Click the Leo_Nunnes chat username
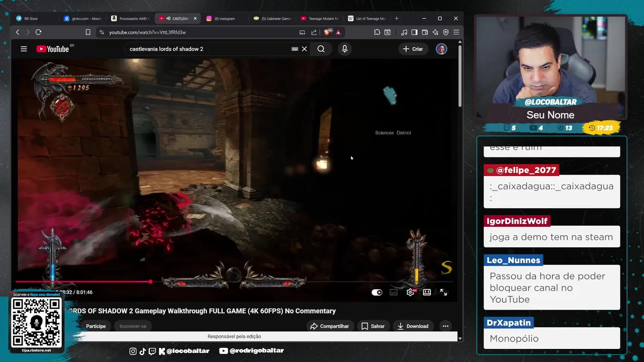This screenshot has height=362, width=644. (x=513, y=260)
